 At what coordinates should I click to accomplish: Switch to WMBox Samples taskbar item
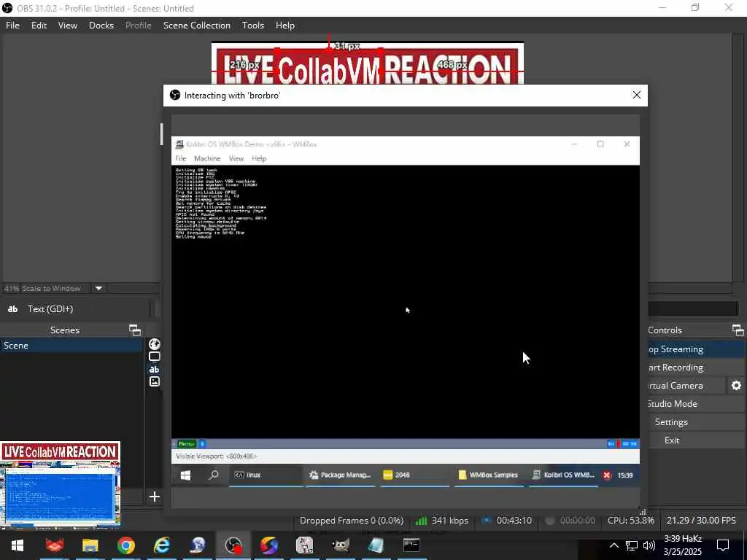[x=489, y=475]
